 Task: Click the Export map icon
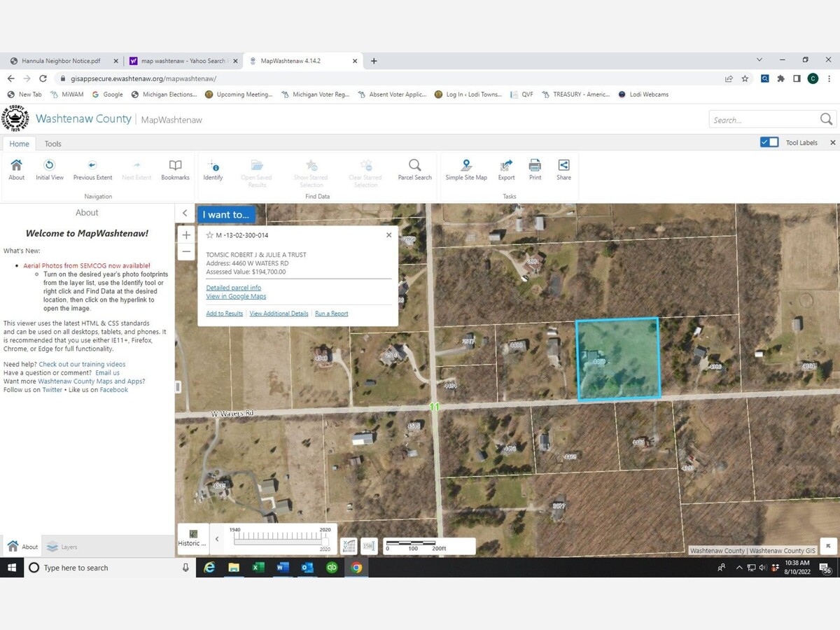[x=506, y=167]
